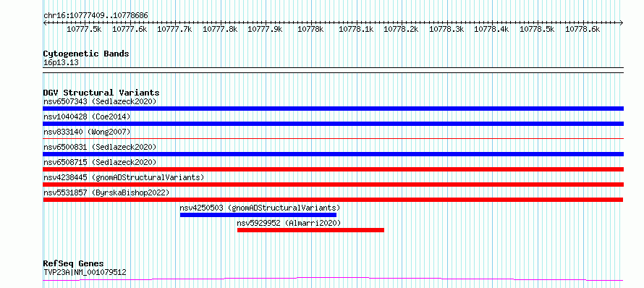The height and width of the screenshot is (288, 644).
Task: Click the 10778.3k ruler position
Action: tap(446, 29)
